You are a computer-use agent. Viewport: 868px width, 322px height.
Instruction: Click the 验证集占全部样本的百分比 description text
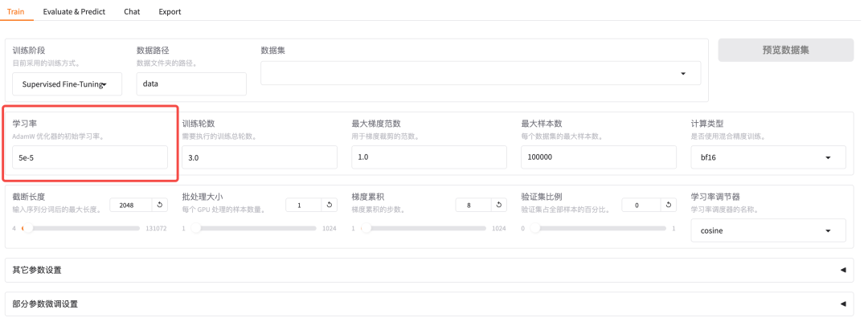567,210
